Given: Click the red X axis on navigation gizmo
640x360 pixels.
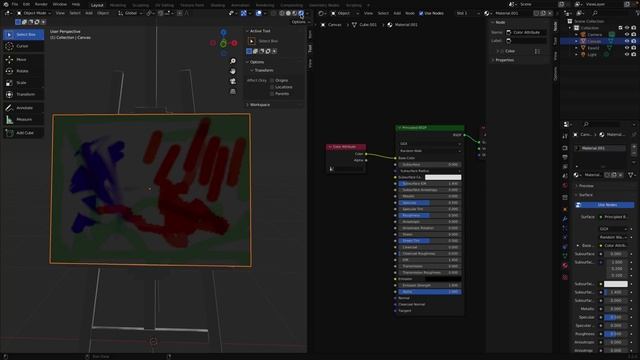Looking at the screenshot, I should point(234,43).
